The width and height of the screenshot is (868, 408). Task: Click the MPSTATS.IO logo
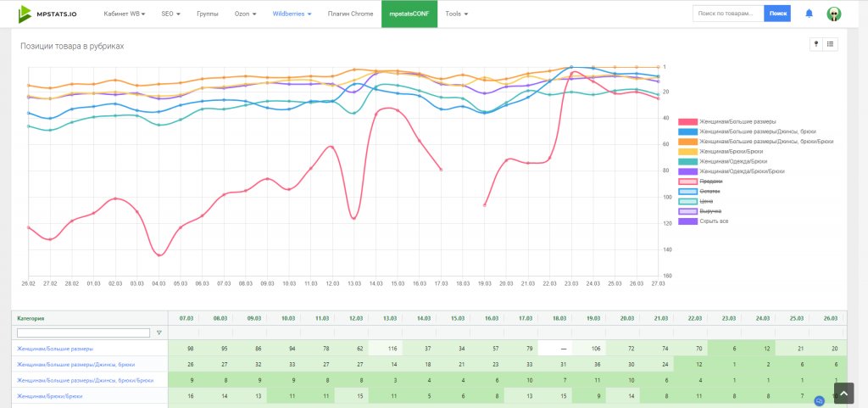coord(47,14)
